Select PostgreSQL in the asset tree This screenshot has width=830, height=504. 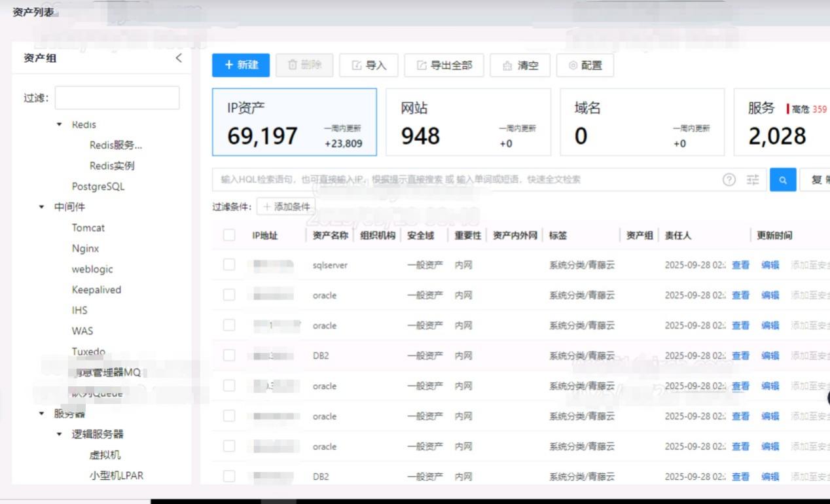tap(98, 187)
